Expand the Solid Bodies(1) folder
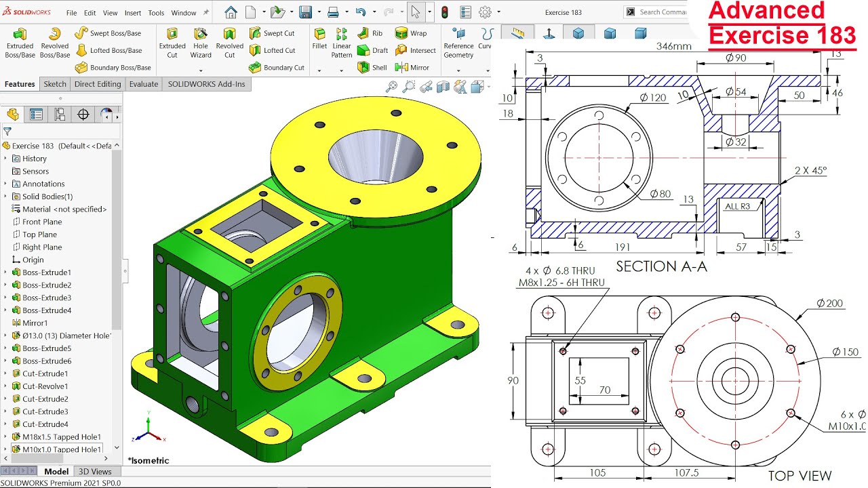 coord(5,197)
